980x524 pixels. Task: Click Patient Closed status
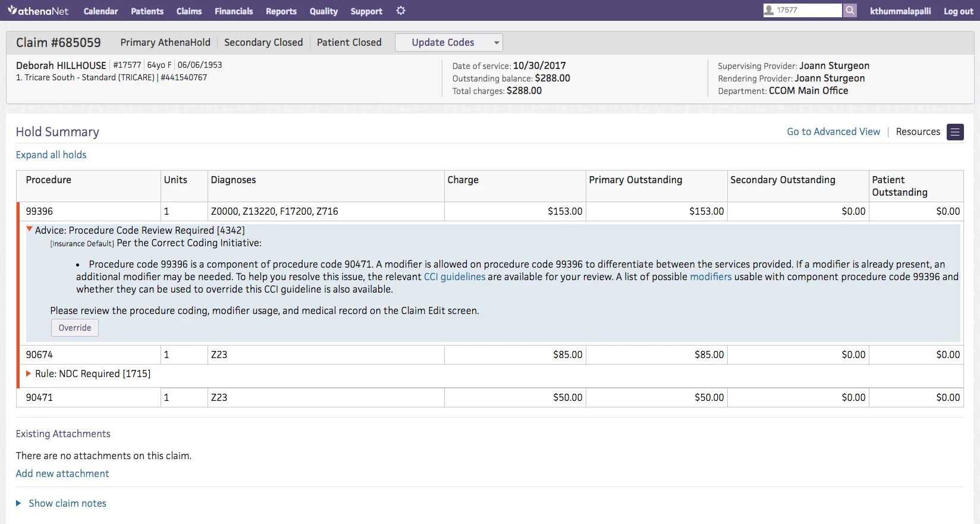(x=349, y=42)
